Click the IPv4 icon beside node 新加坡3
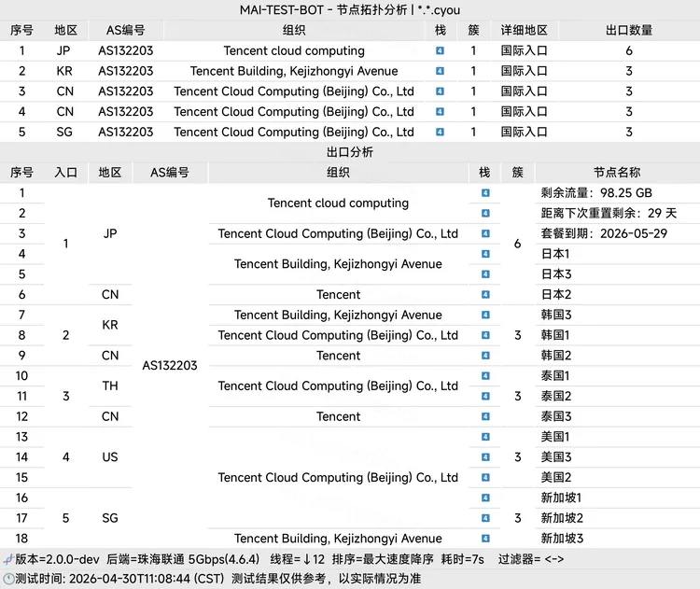The width and height of the screenshot is (700, 589). (x=485, y=539)
